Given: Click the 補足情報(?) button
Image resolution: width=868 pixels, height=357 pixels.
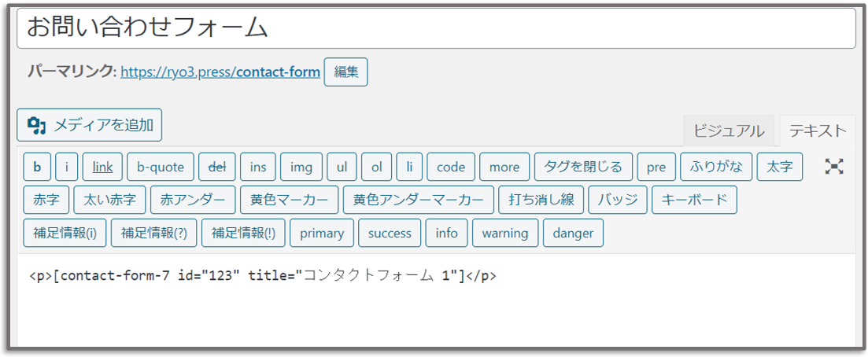Looking at the screenshot, I should tap(154, 233).
